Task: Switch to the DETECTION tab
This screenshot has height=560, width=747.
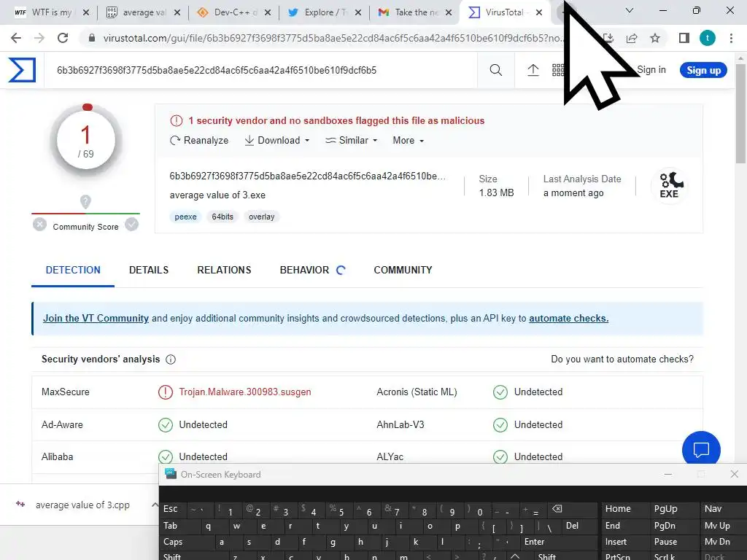Action: (73, 270)
